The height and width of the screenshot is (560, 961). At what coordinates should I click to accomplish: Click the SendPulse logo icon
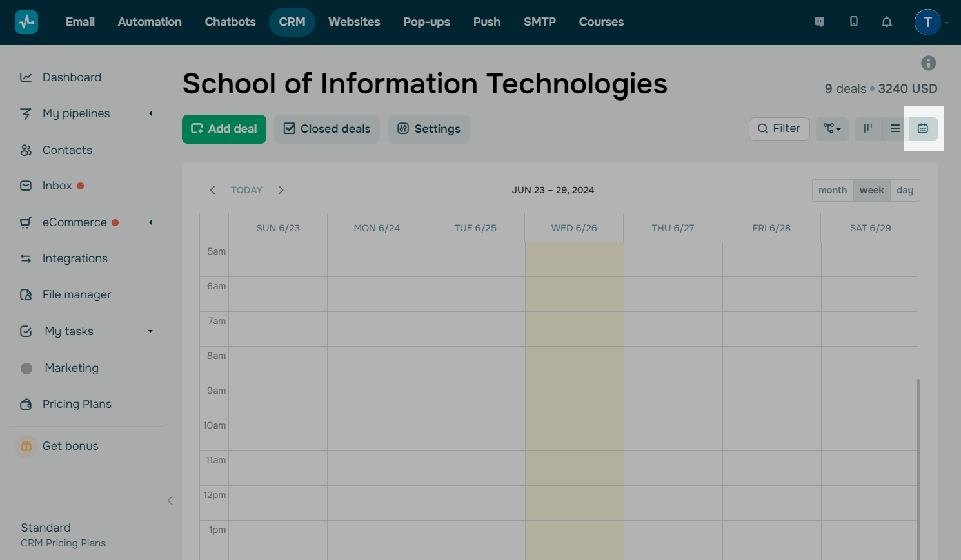click(x=26, y=22)
